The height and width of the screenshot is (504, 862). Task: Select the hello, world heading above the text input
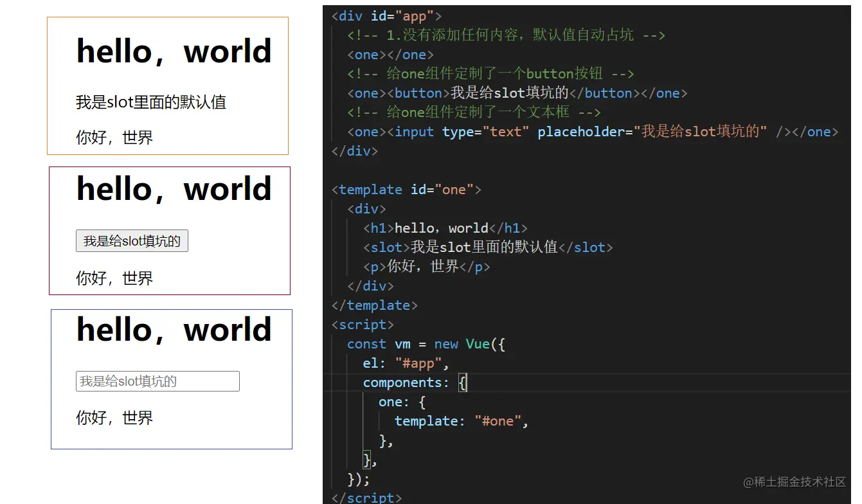point(174,330)
